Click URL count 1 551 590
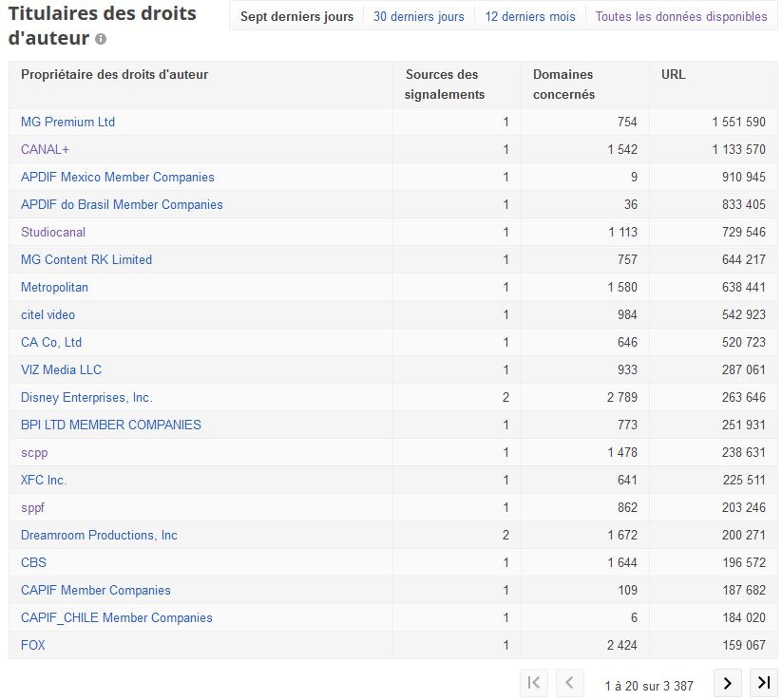Viewport: 782px width, 700px height. [738, 123]
